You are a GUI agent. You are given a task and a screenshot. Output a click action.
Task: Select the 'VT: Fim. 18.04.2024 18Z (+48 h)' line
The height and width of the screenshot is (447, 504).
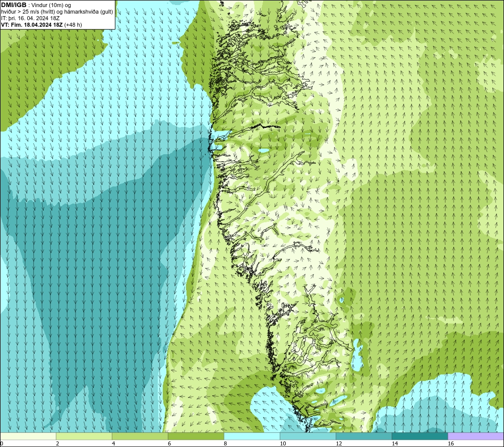pos(41,25)
